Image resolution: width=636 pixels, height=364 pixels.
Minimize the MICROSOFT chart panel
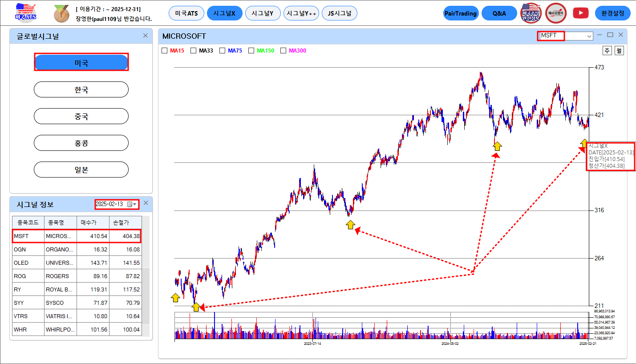(600, 35)
